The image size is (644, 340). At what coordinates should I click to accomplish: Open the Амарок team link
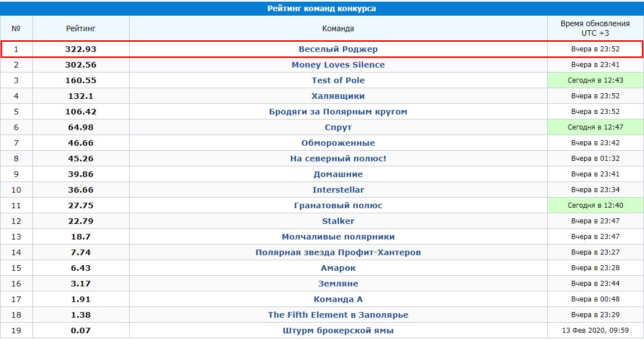coord(338,268)
